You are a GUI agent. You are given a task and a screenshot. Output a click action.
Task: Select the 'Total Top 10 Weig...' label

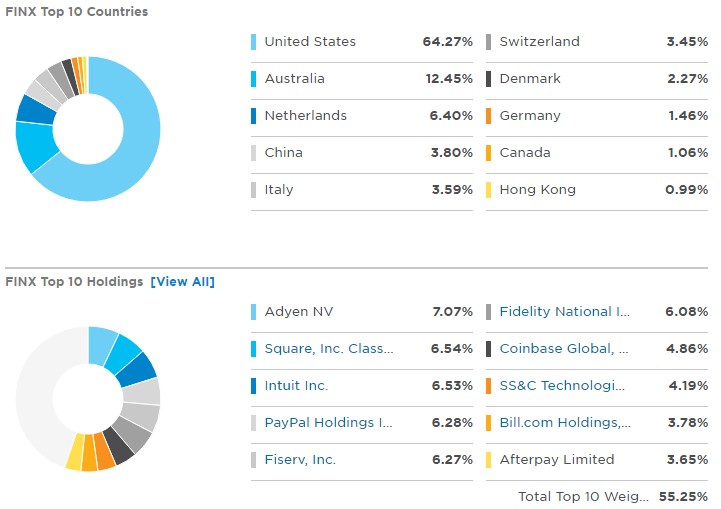(583, 497)
